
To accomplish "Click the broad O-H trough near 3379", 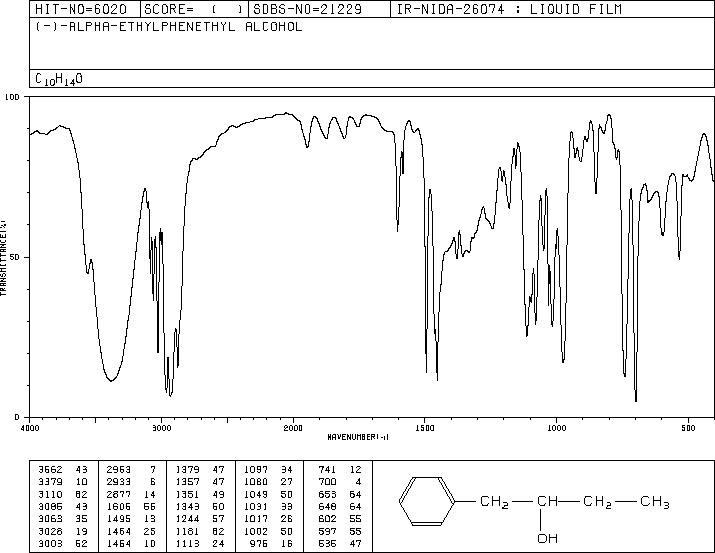I will click(x=111, y=380).
